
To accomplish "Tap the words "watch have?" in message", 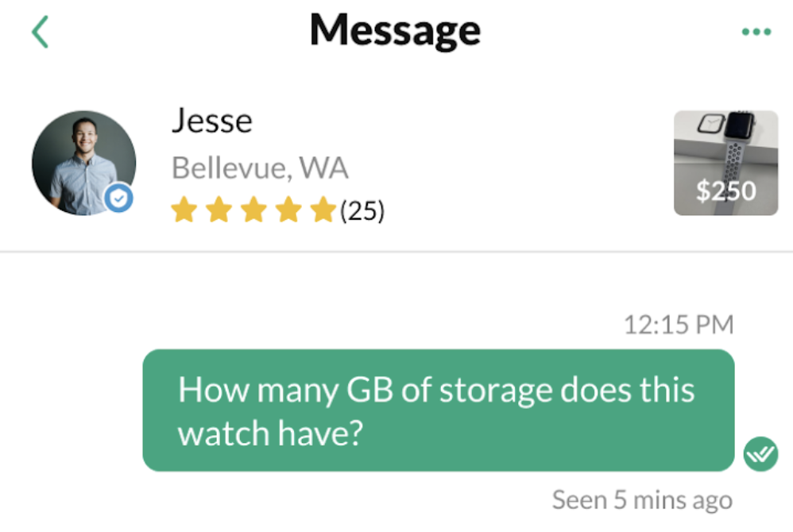I will [271, 434].
